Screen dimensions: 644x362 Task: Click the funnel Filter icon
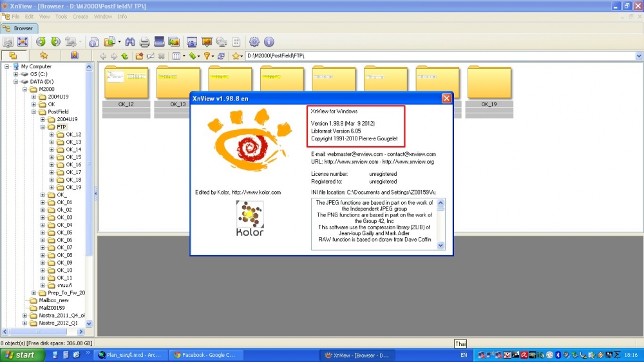point(207,56)
